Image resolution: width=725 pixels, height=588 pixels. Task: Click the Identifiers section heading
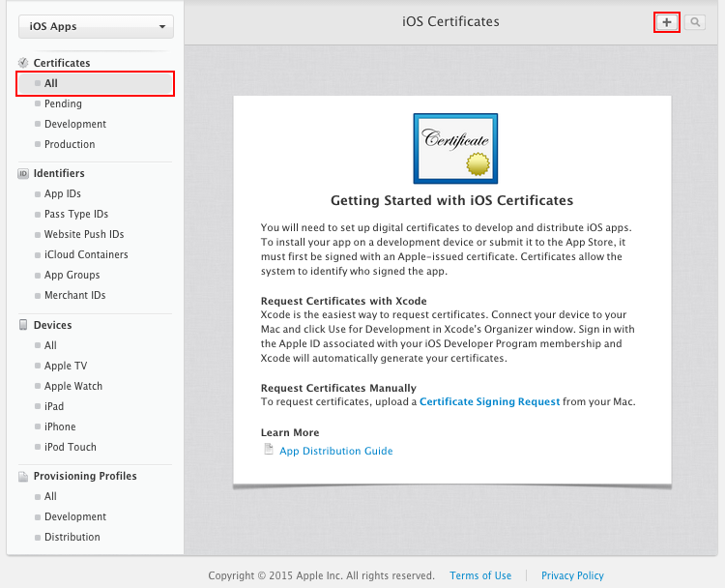pyautogui.click(x=59, y=173)
